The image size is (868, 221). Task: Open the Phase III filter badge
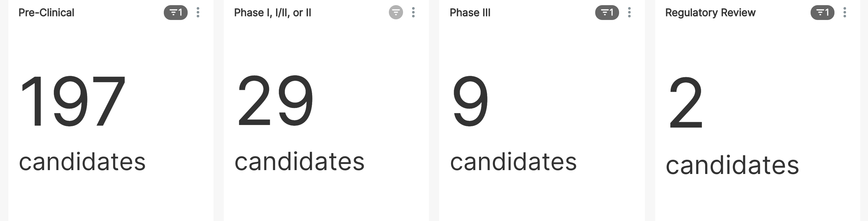(607, 13)
